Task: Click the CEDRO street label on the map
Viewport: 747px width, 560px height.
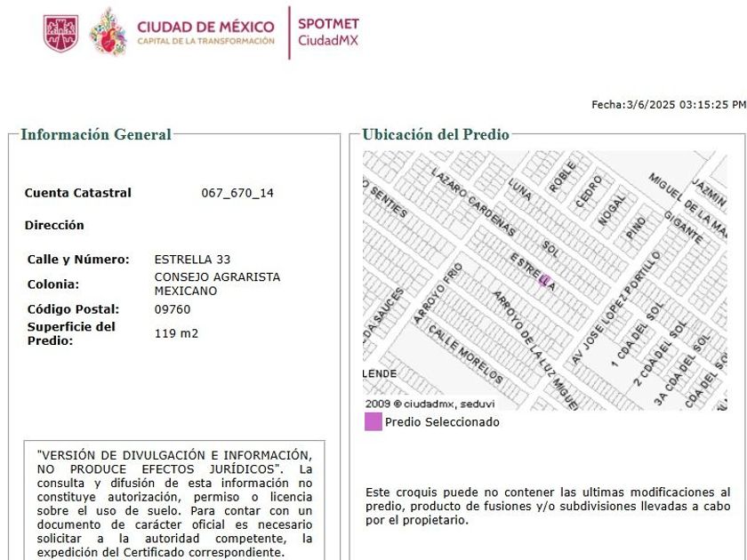Action: [x=589, y=192]
